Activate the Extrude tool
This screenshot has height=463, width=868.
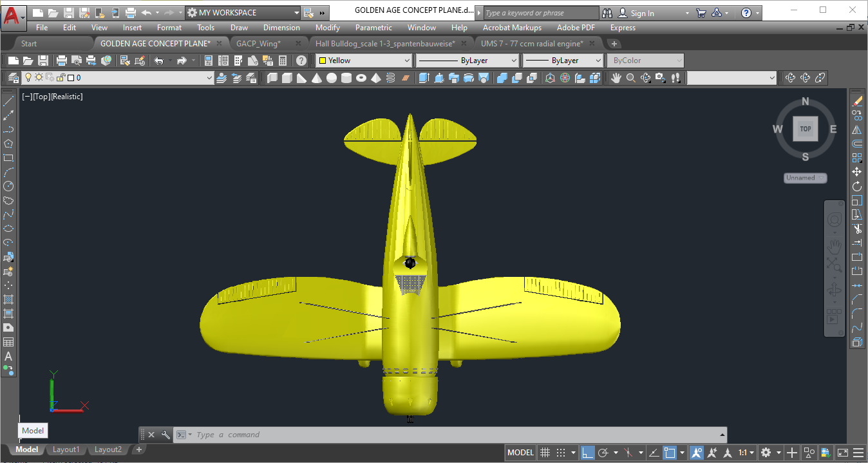[424, 78]
